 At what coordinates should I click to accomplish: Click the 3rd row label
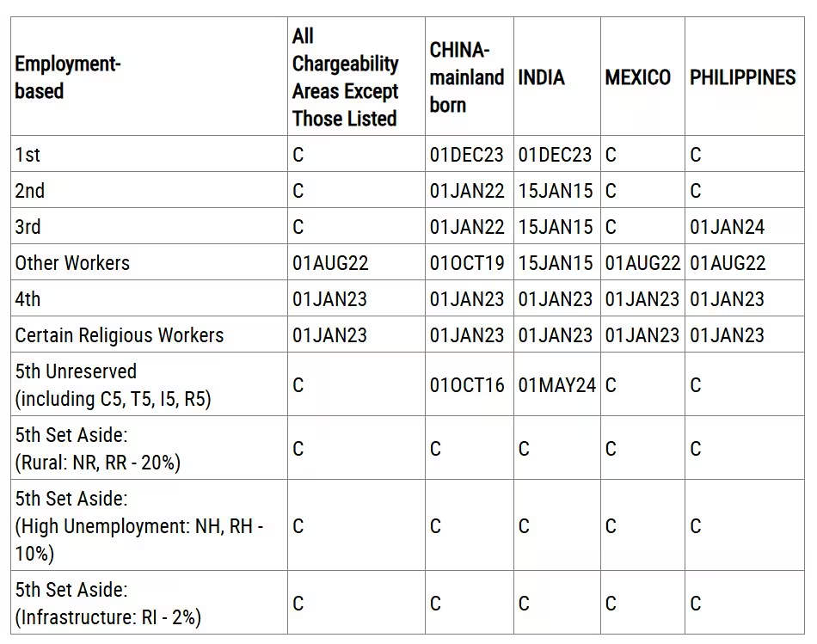tap(28, 227)
